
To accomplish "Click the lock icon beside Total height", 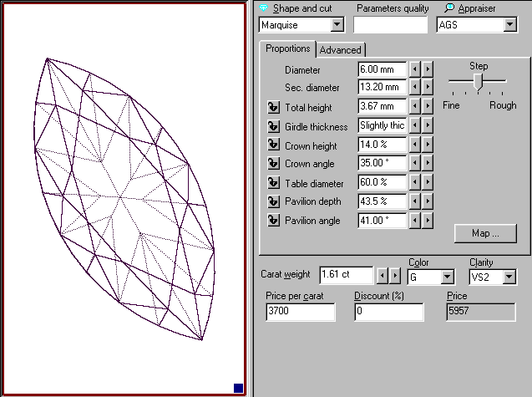I will (x=272, y=107).
